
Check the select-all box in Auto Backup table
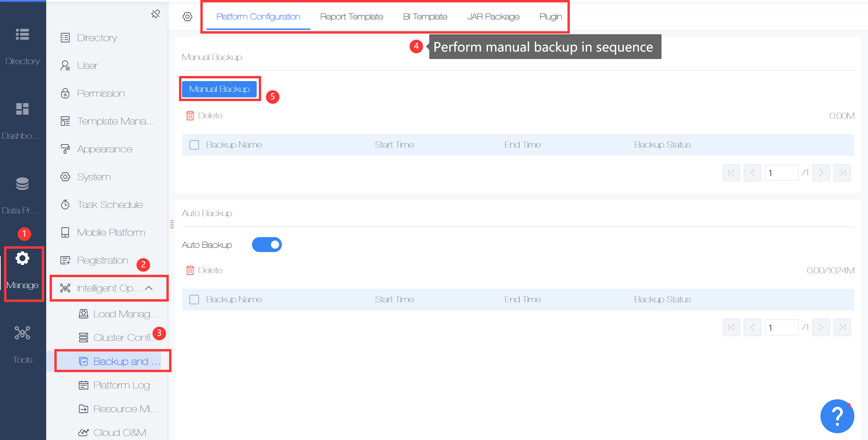(194, 300)
